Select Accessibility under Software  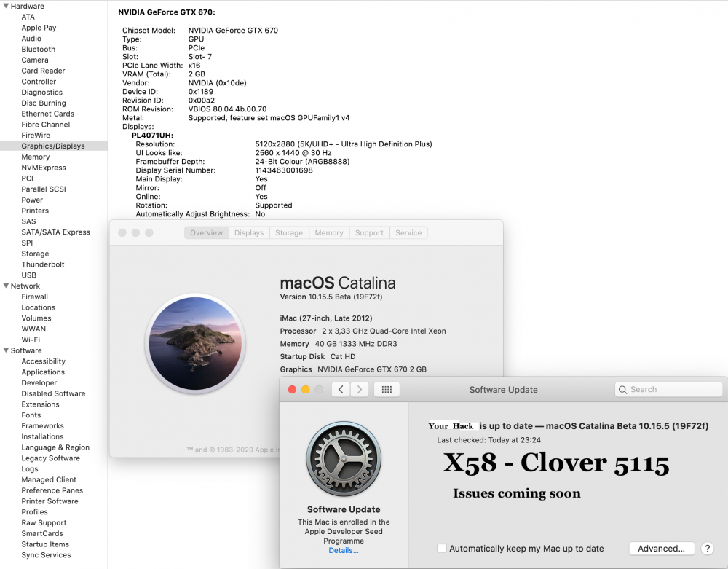coord(43,361)
